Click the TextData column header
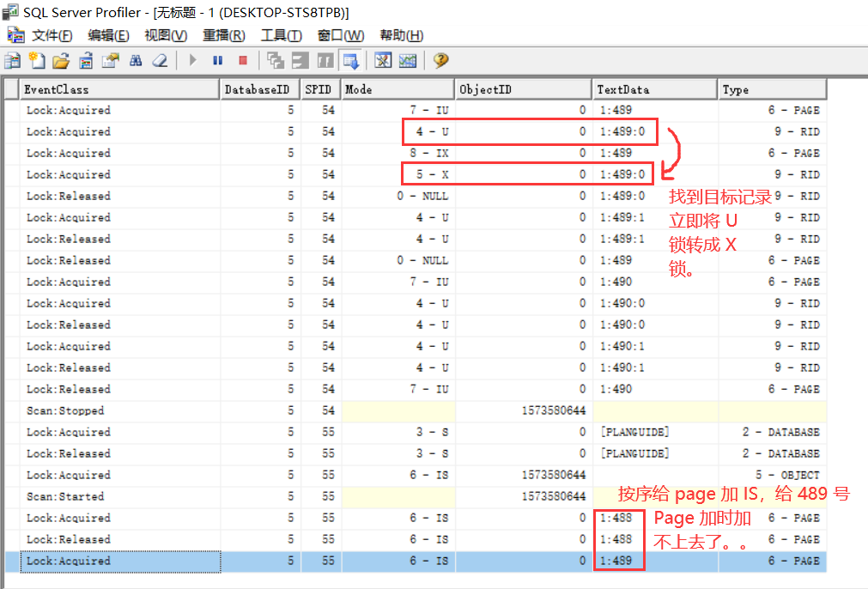Image resolution: width=868 pixels, height=589 pixels. (655, 89)
